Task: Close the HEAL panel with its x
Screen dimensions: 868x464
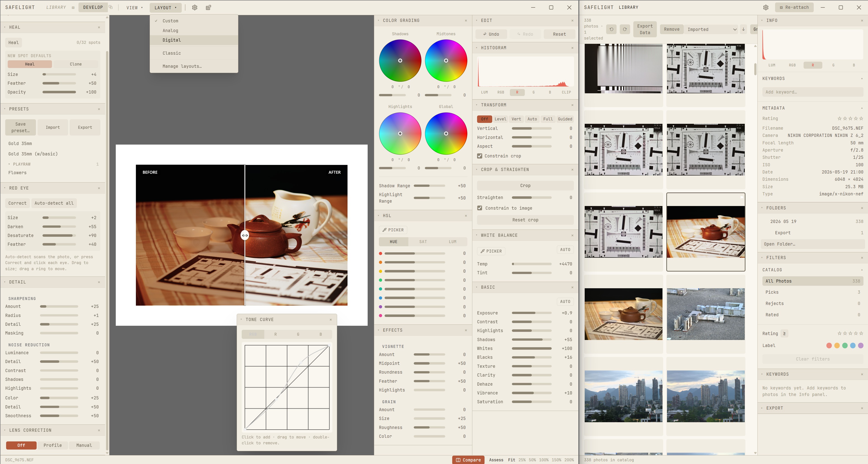Action: tap(99, 27)
